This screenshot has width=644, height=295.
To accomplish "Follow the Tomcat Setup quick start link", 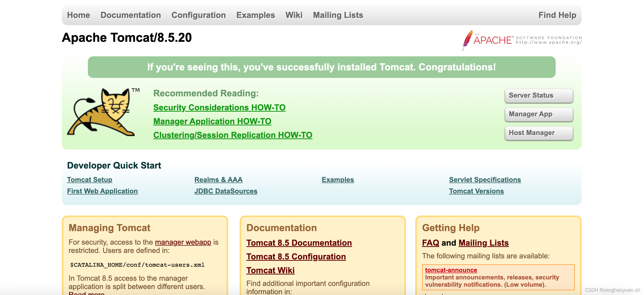I will (90, 180).
